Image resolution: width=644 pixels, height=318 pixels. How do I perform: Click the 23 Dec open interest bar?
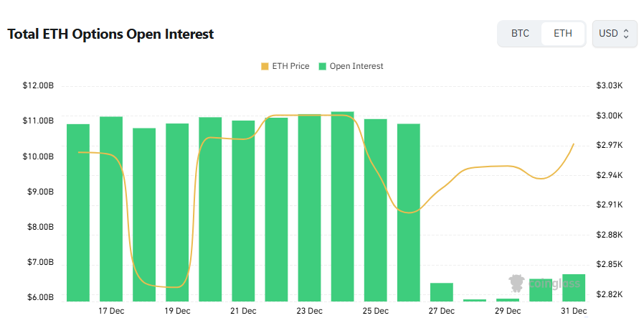point(309,207)
